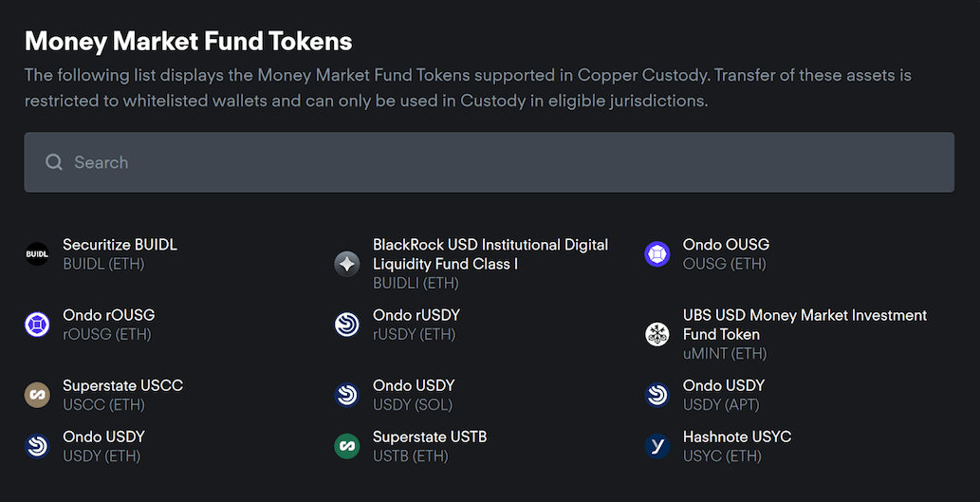980x502 pixels.
Task: Click the BlackRock BUIDLI fund star icon
Action: coord(347,264)
